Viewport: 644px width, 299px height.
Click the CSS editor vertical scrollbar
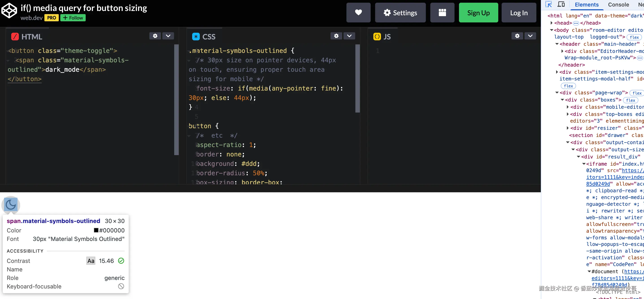tap(357, 78)
